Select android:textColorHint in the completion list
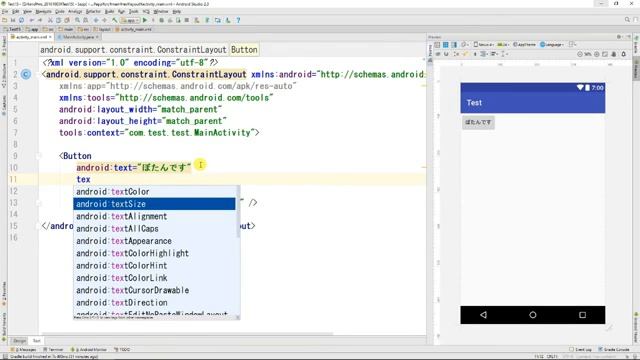640x360 pixels. 154,265
